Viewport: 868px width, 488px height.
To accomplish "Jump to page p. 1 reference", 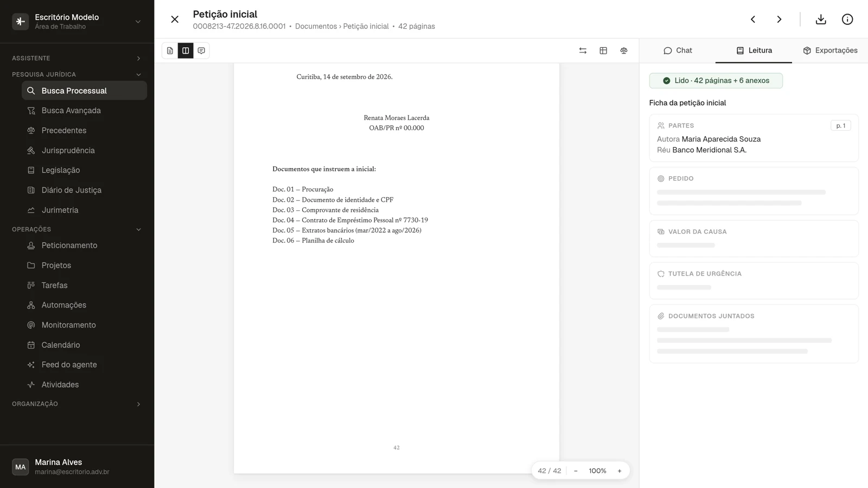I will coord(840,126).
